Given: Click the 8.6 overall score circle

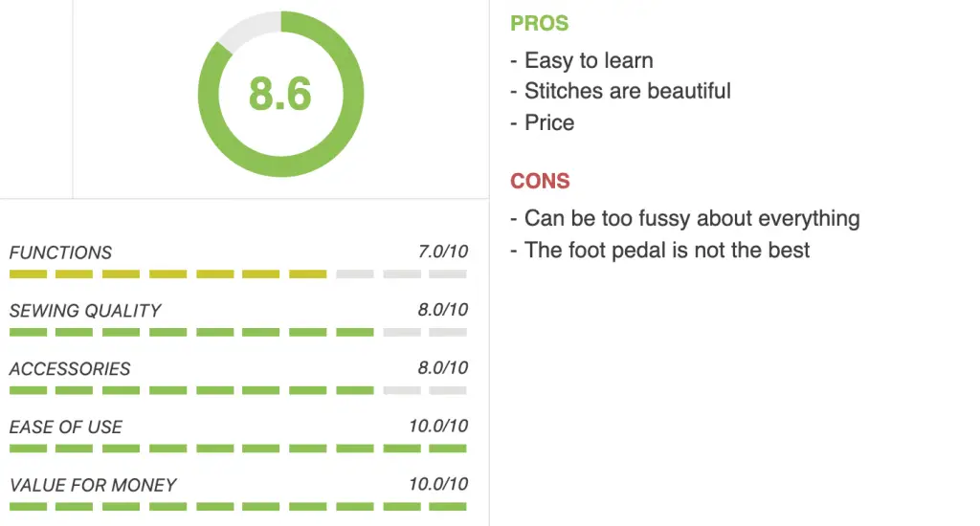Looking at the screenshot, I should 280,94.
